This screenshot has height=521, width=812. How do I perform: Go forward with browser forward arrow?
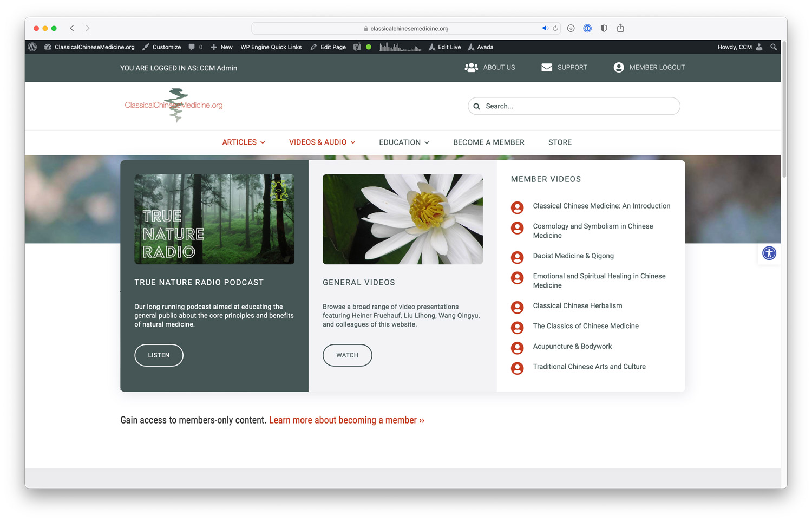click(x=88, y=28)
